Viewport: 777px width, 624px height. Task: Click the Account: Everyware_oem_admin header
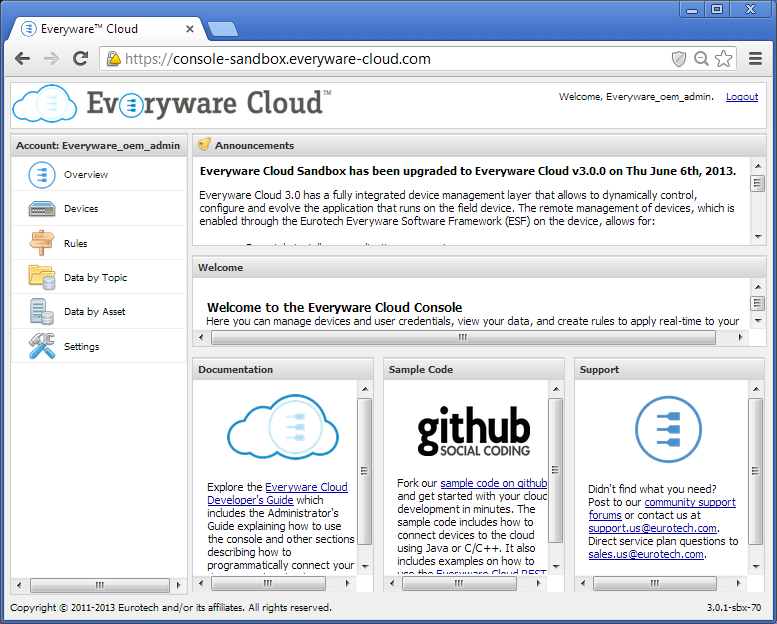(99, 145)
